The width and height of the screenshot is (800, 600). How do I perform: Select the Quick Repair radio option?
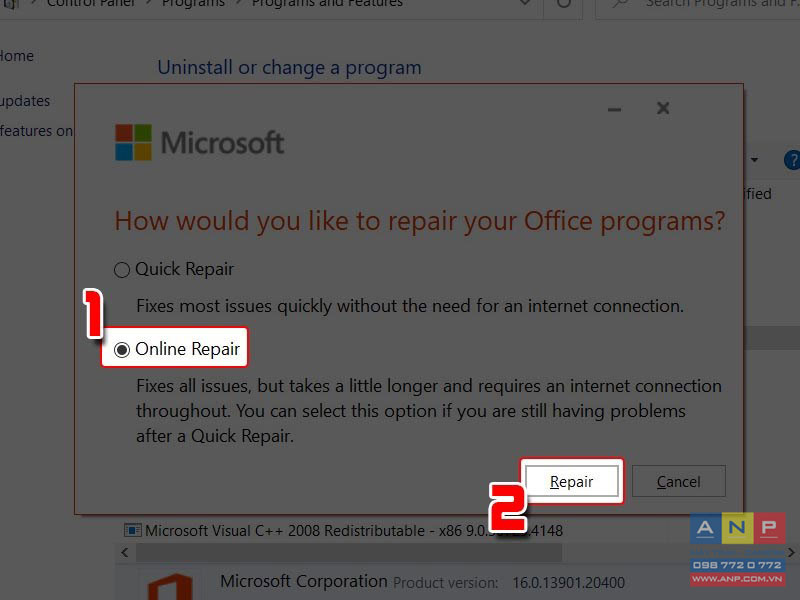click(122, 269)
